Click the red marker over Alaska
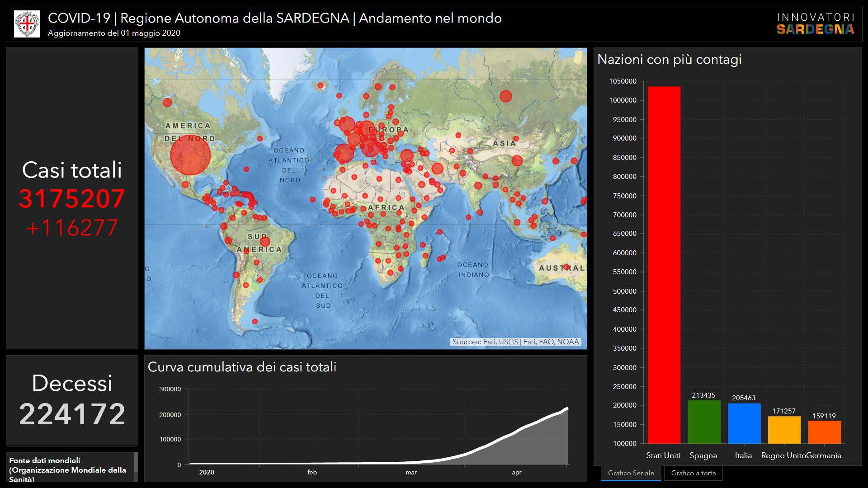 (x=167, y=103)
